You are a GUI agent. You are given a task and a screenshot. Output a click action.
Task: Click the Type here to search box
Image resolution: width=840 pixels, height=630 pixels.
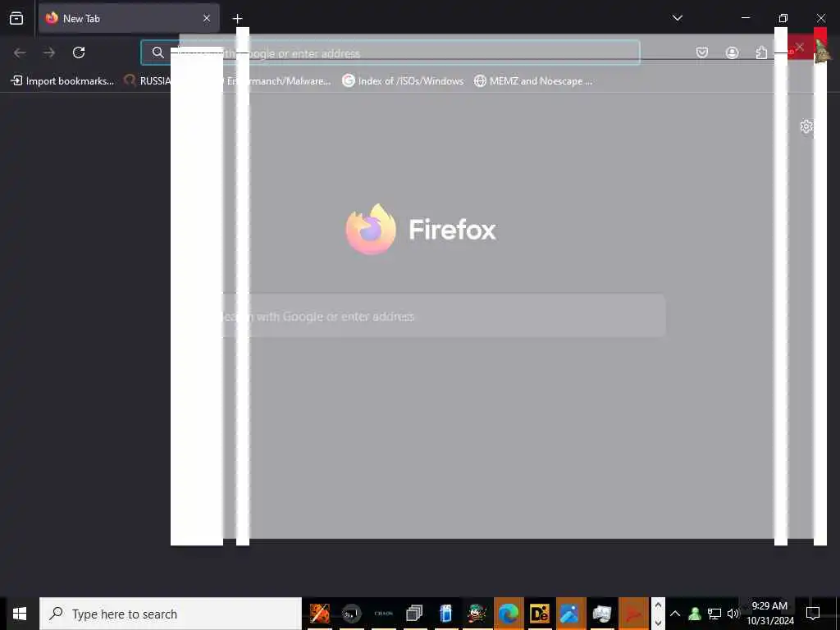[171, 614]
